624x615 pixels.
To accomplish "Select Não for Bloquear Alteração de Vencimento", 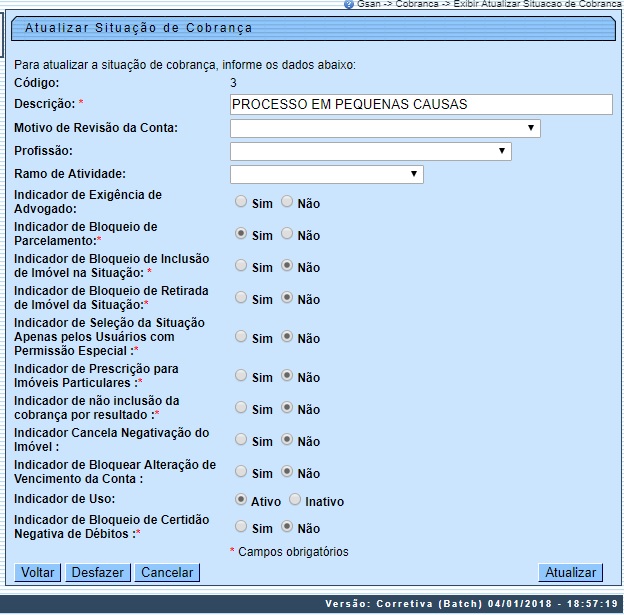I will [287, 471].
